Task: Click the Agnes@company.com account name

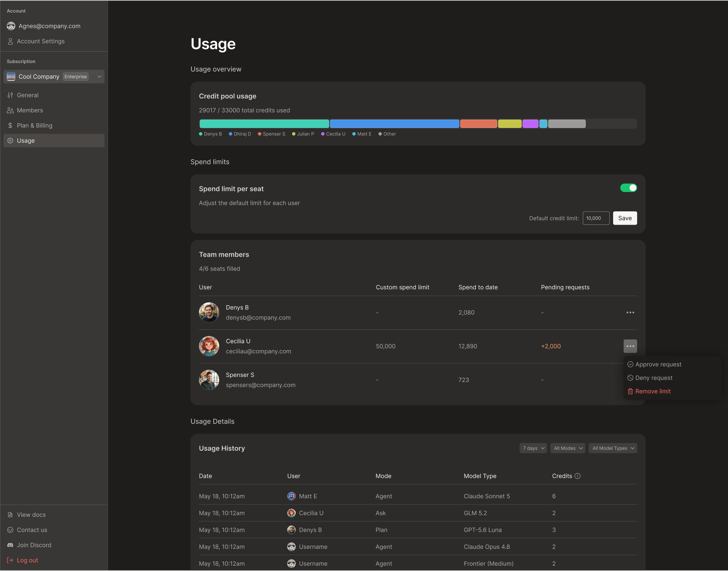Action: point(49,26)
